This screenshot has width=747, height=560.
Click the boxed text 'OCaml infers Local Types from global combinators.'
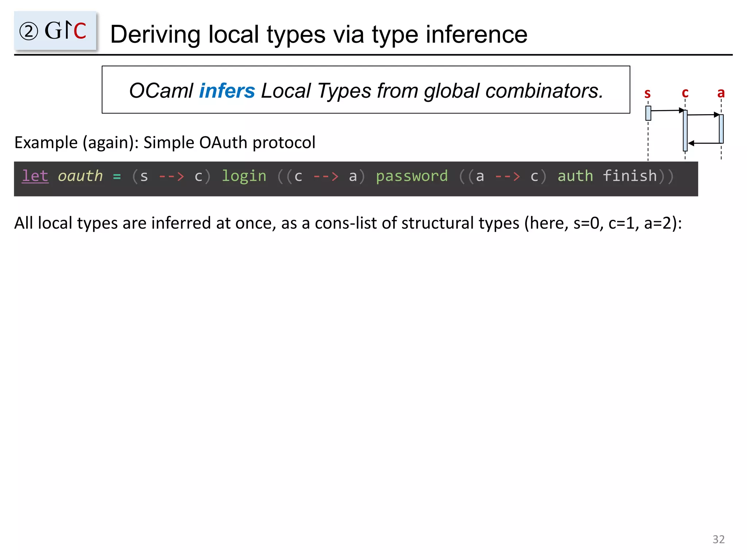(366, 90)
